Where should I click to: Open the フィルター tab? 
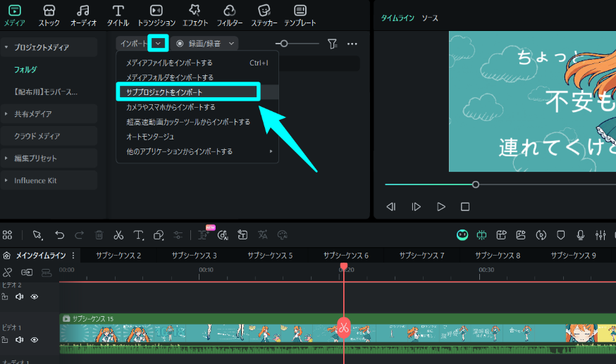coord(230,15)
